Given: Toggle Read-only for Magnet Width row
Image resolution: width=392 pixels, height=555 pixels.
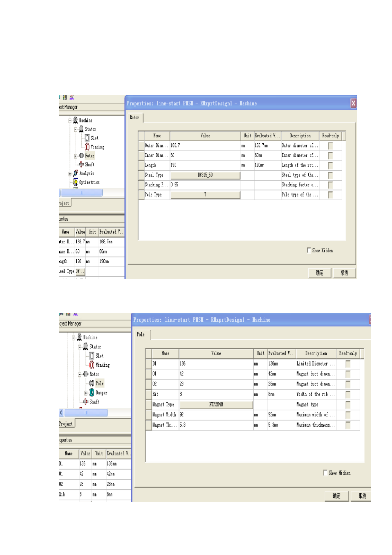Looking at the screenshot, I should point(348,415).
